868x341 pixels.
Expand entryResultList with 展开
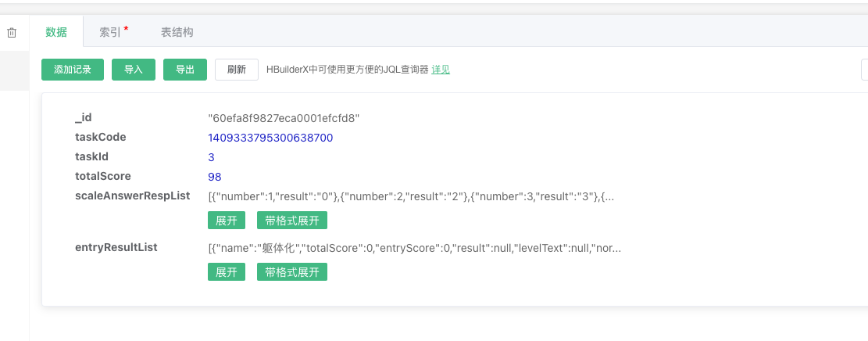coord(227,272)
